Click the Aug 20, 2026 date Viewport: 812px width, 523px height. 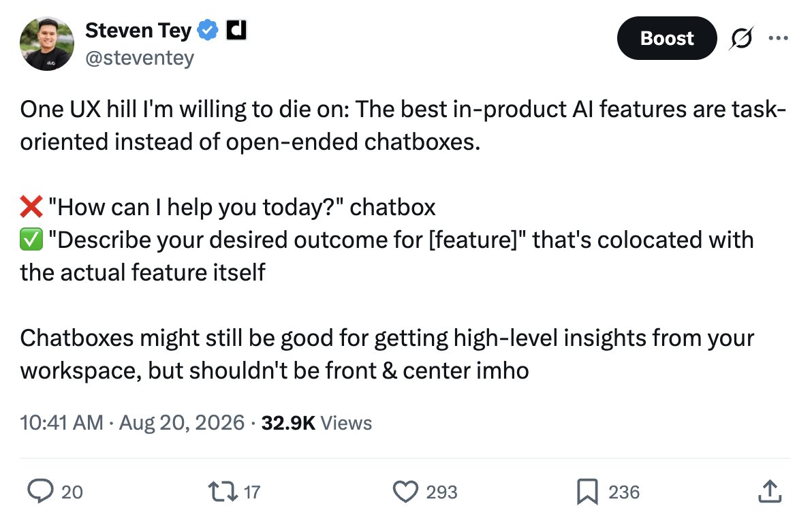pyautogui.click(x=182, y=422)
